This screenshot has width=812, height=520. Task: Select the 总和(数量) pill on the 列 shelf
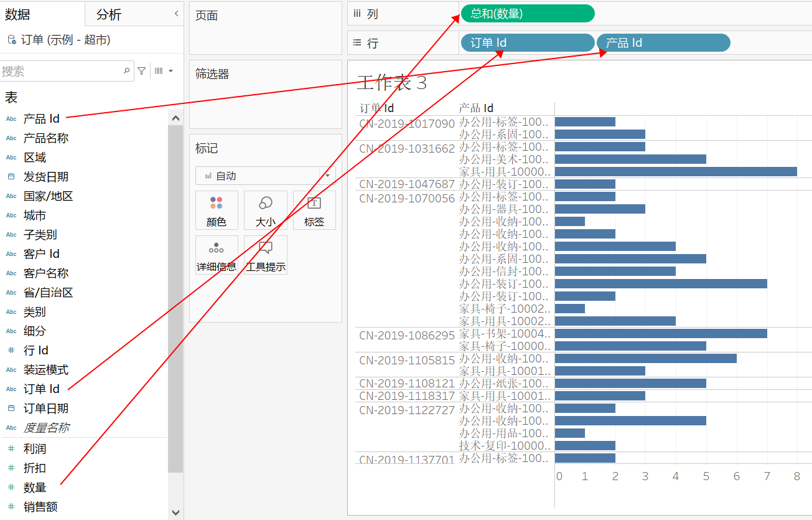click(x=528, y=13)
